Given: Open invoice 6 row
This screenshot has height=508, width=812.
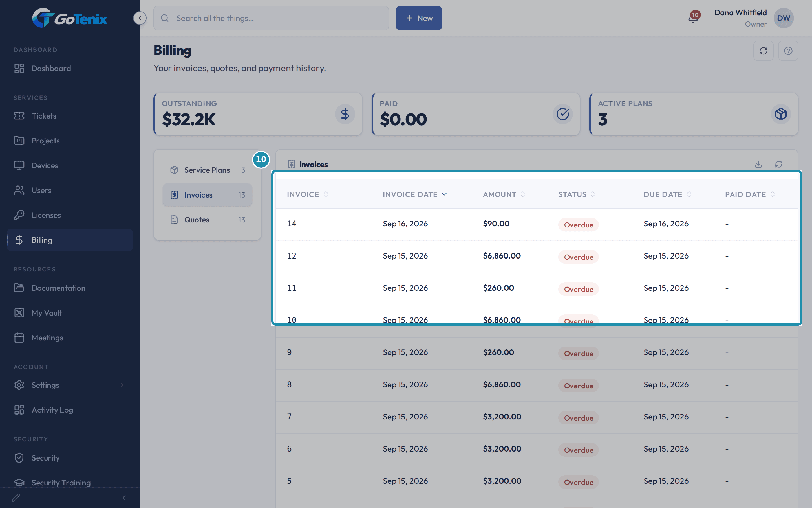Looking at the screenshot, I should 537,450.
